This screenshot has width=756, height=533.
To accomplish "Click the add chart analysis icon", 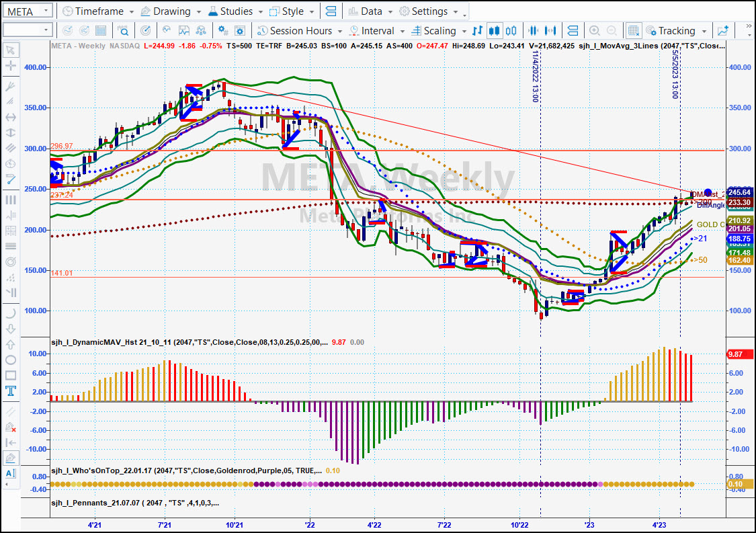I will point(722,31).
